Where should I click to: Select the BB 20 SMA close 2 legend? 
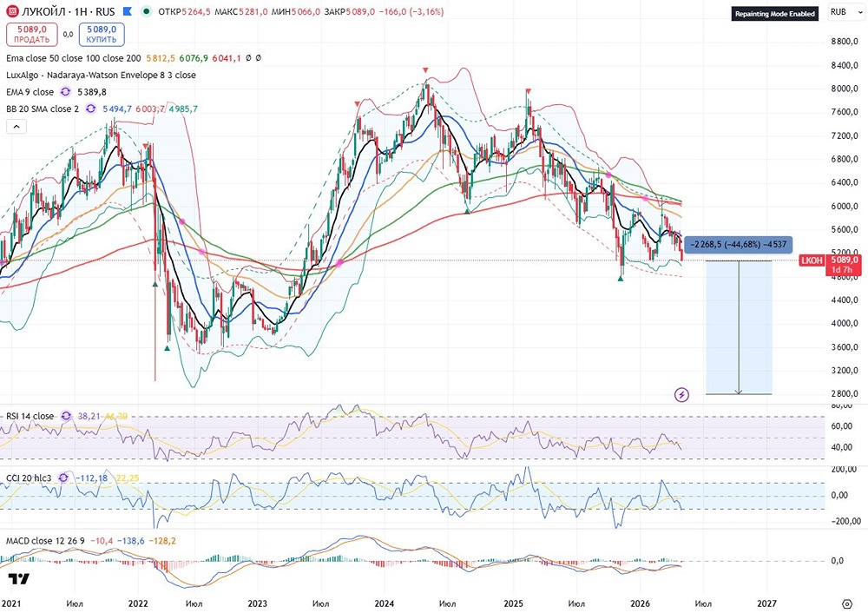(x=43, y=109)
